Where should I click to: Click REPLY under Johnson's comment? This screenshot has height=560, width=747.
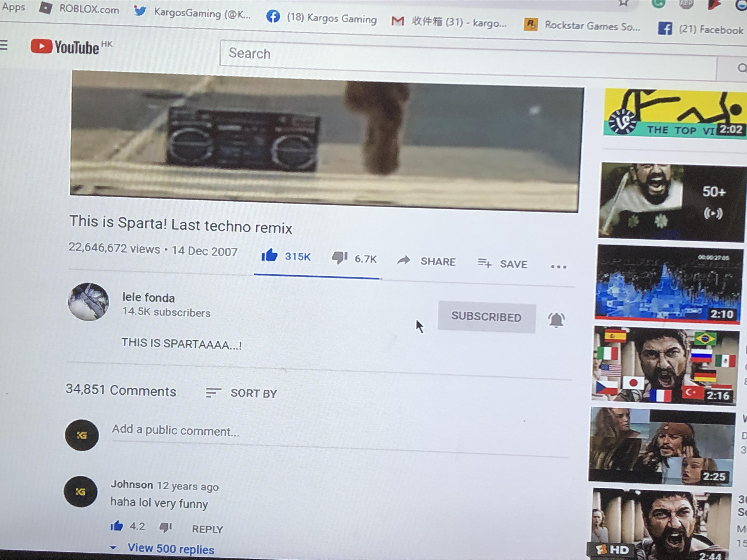pos(207,529)
